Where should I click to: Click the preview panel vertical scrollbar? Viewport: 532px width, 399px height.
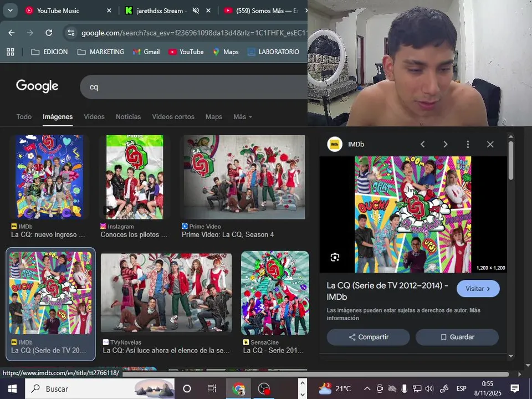coord(511,160)
